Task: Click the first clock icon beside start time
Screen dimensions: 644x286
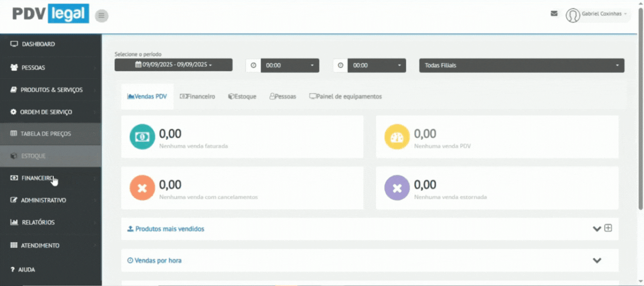Action: tap(253, 66)
